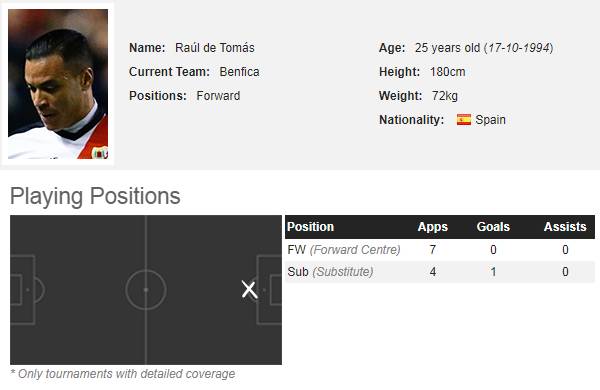
Task: Click the detailed coverage footnote
Action: [123, 374]
